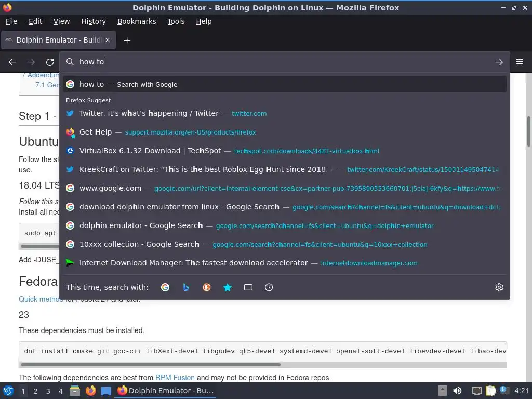The width and height of the screenshot is (532, 399).
Task: Search in History using the clock icon
Action: (269, 287)
